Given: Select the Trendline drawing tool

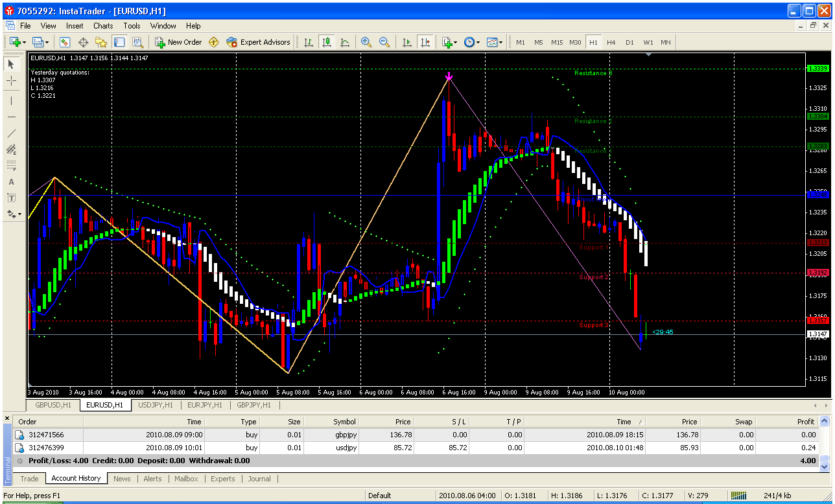Looking at the screenshot, I should click(x=11, y=133).
